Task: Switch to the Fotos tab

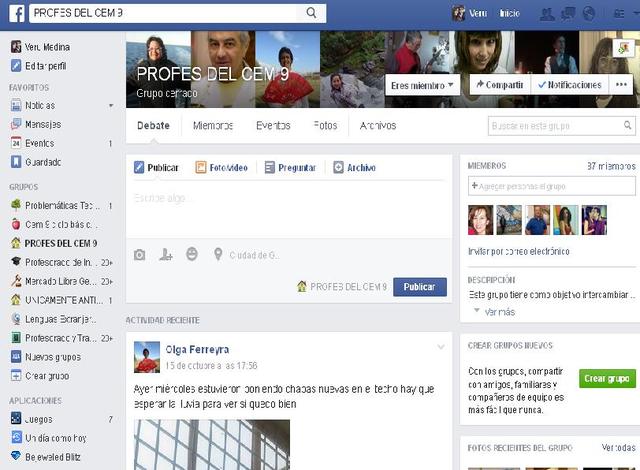Action: [325, 126]
